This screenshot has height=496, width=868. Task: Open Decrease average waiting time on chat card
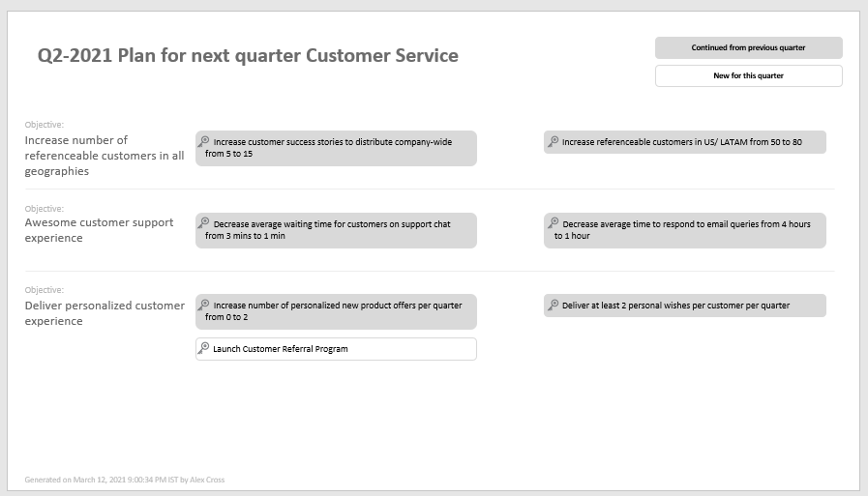(336, 230)
